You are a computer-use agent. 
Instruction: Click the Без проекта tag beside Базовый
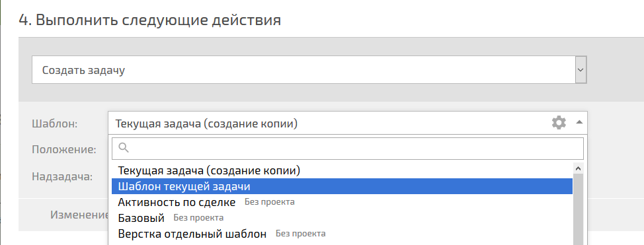coord(198,217)
